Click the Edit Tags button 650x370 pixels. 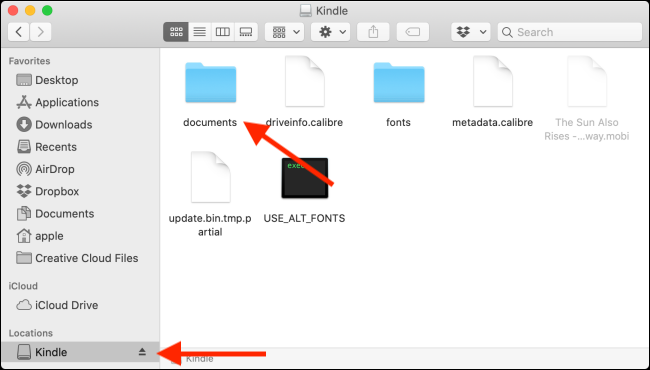tap(412, 32)
